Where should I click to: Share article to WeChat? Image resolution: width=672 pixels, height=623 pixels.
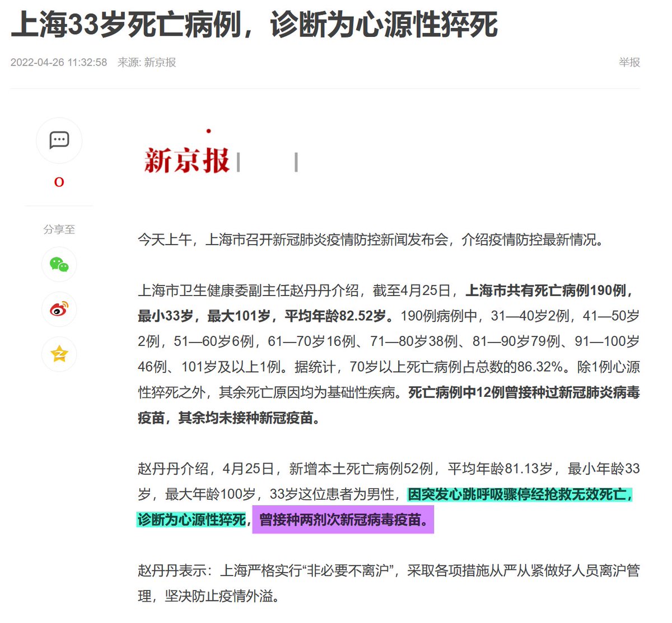tap(59, 264)
